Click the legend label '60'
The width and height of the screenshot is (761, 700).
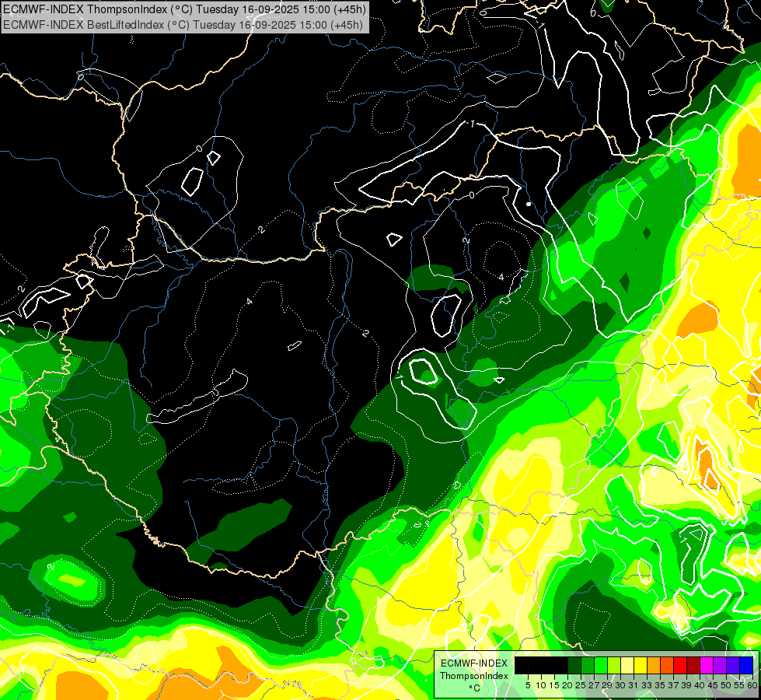[752, 685]
